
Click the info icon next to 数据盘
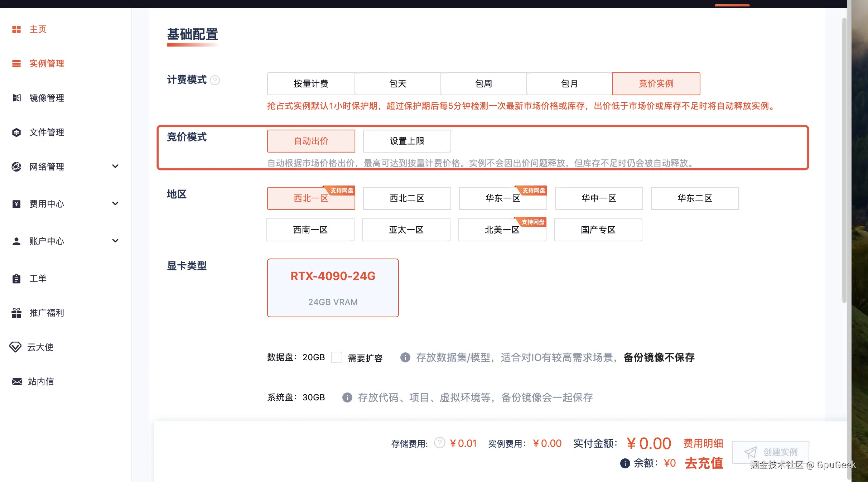coord(405,357)
